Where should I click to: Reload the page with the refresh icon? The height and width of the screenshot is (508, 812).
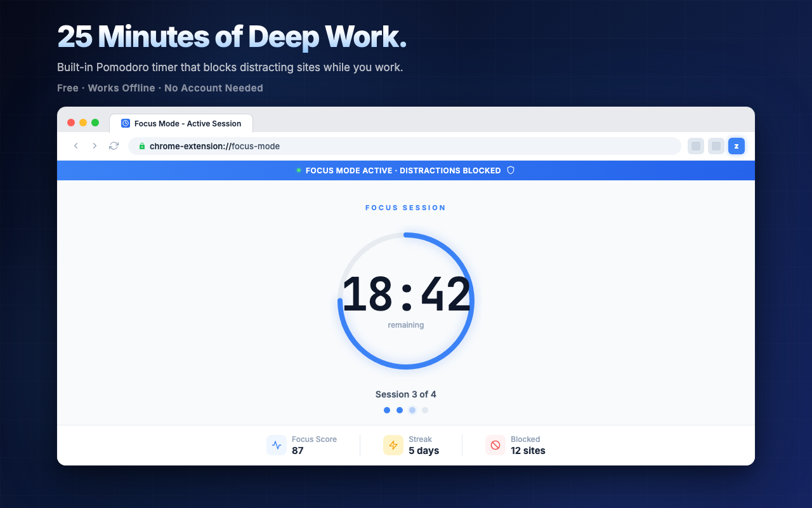tap(114, 146)
